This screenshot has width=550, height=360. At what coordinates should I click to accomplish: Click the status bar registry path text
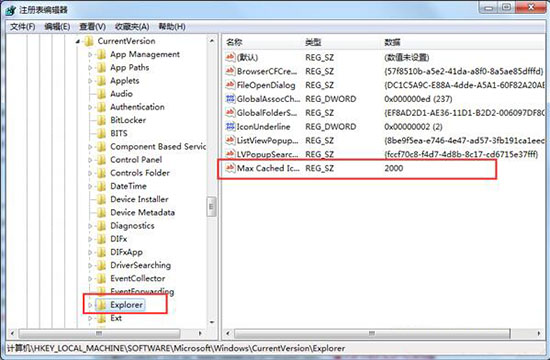coord(176,348)
